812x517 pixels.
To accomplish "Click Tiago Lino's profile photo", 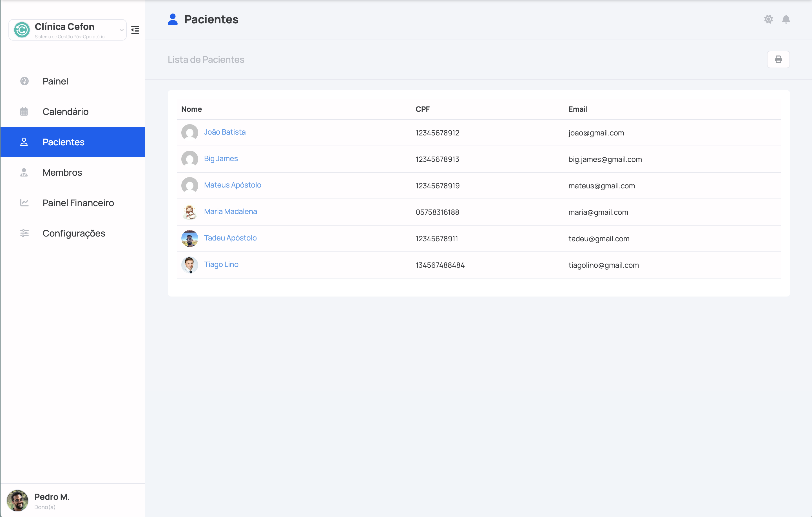I will coord(189,265).
